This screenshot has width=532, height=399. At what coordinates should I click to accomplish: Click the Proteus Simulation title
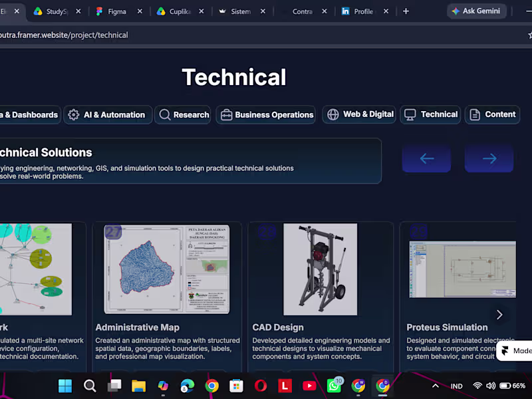[x=447, y=327]
